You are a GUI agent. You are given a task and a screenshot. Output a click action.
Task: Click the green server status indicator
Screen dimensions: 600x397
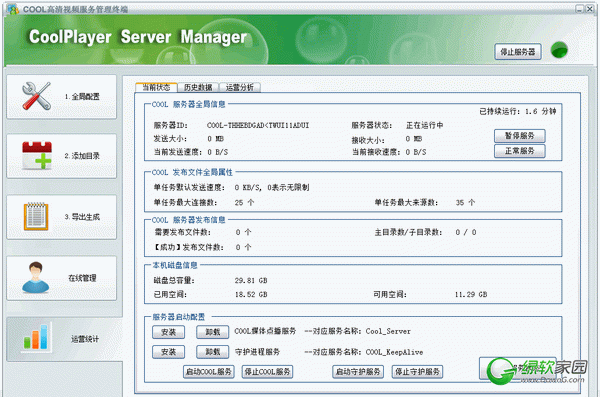pyautogui.click(x=559, y=50)
